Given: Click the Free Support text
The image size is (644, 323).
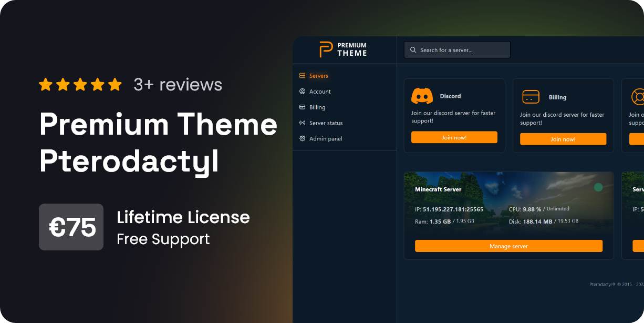Looking at the screenshot, I should tap(163, 239).
